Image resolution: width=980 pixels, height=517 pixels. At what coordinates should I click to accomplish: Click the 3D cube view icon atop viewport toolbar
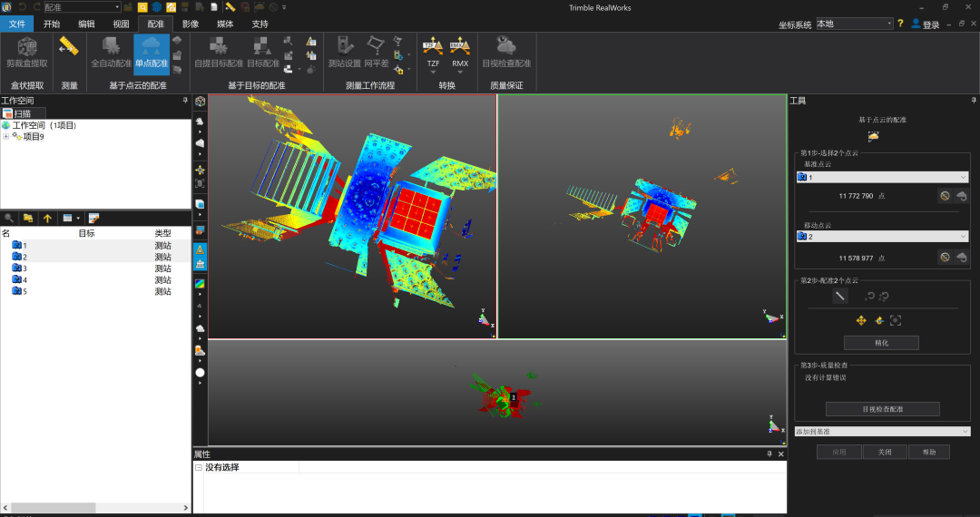[200, 102]
